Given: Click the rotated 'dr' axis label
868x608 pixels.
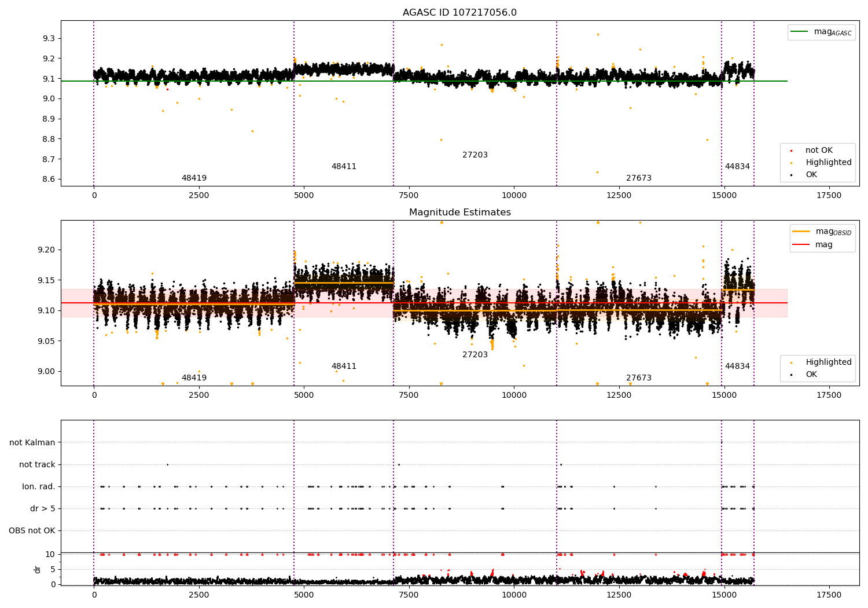Looking at the screenshot, I should [38, 569].
